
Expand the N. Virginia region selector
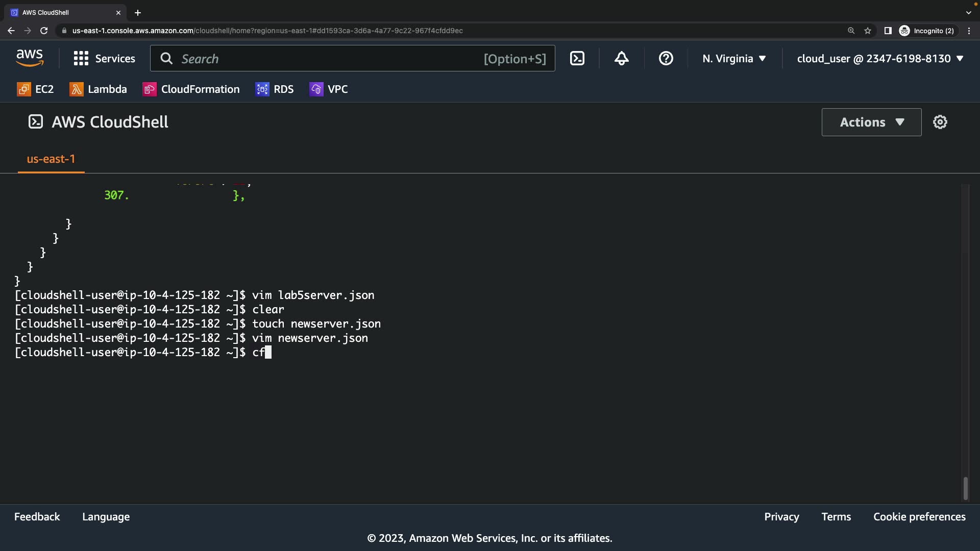[x=734, y=59]
